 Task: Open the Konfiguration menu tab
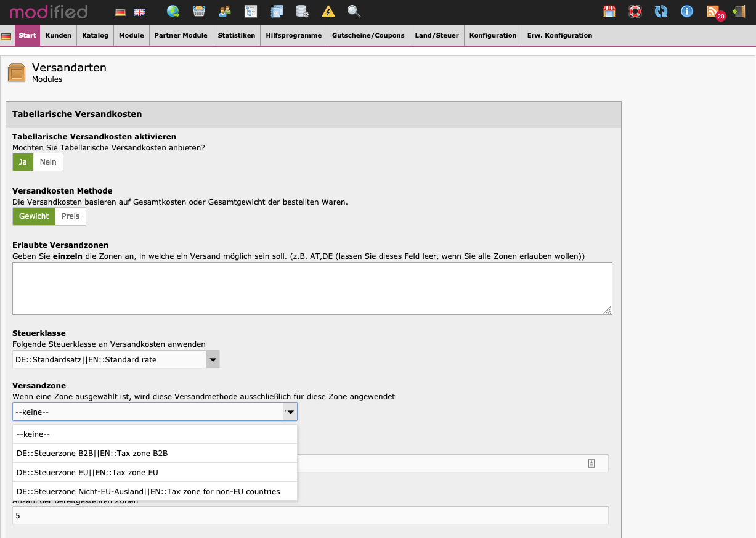[x=492, y=36]
